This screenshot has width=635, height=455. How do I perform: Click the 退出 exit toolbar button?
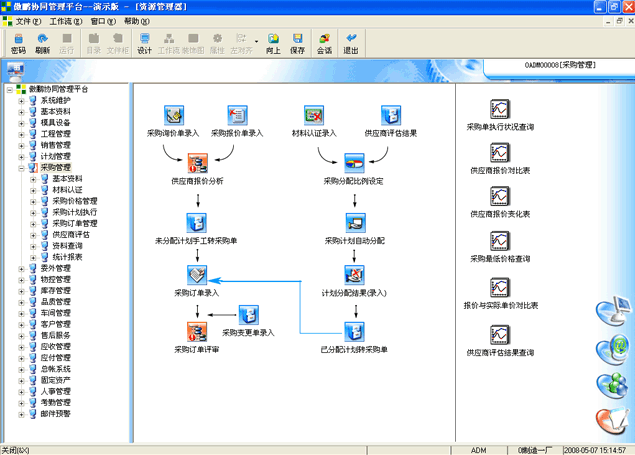(x=351, y=43)
